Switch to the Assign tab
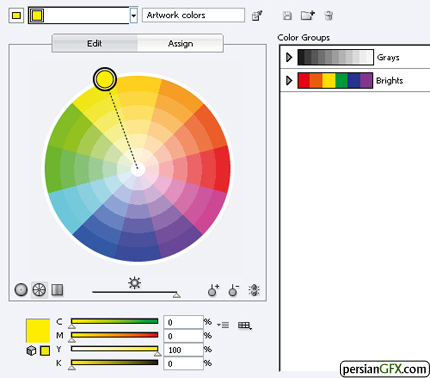The width and height of the screenshot is (430, 378). 180,43
